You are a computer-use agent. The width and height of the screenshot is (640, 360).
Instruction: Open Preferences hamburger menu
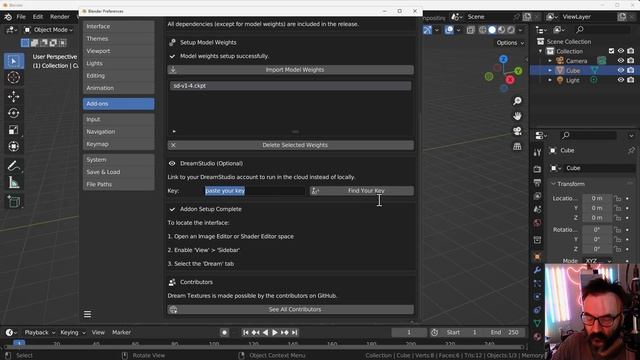tap(87, 314)
